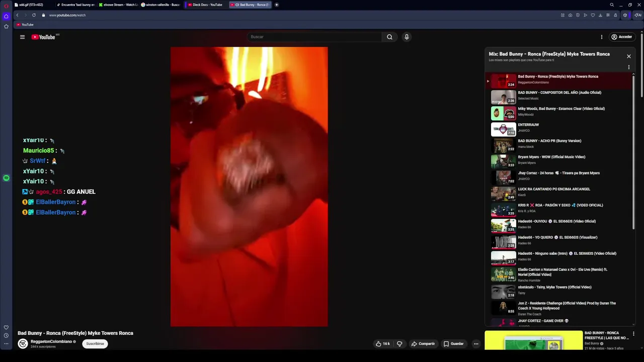Switch to elvowe Stream tab

pos(118,5)
